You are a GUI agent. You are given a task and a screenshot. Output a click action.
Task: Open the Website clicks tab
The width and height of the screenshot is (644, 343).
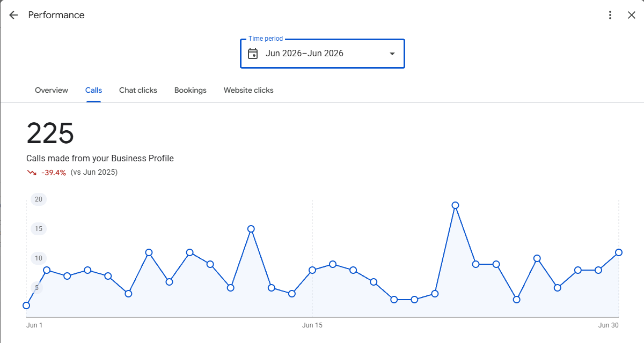click(x=248, y=90)
